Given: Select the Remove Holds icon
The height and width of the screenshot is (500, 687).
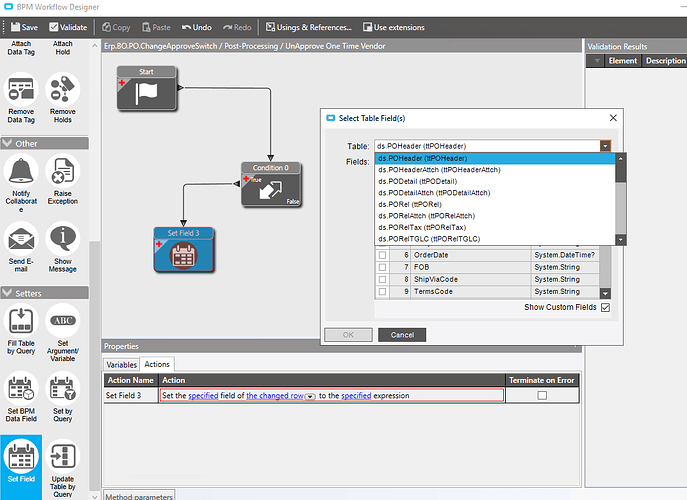Looking at the screenshot, I should [x=63, y=89].
